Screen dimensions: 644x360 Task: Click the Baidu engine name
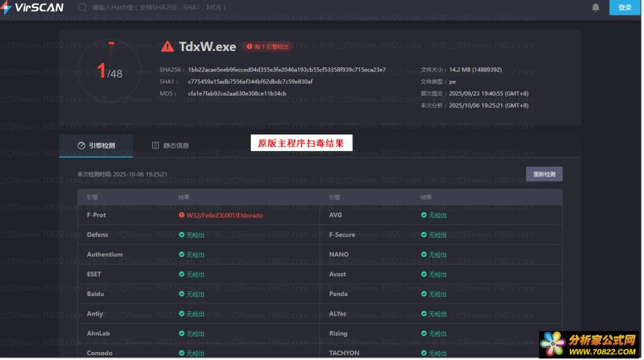(95, 294)
